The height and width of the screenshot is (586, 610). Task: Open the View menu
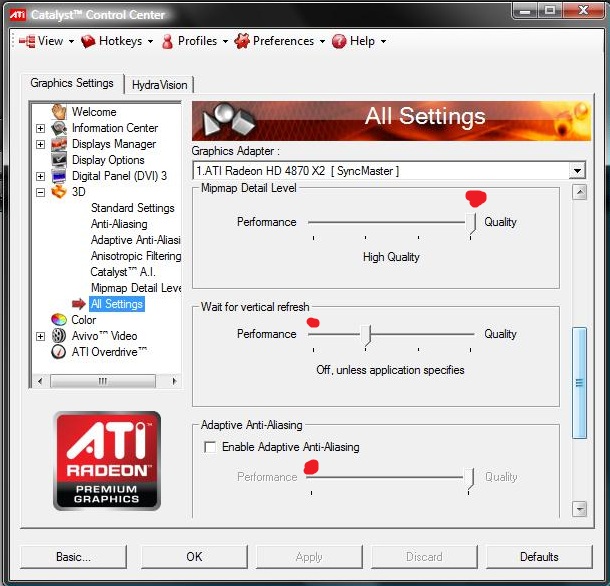[51, 41]
